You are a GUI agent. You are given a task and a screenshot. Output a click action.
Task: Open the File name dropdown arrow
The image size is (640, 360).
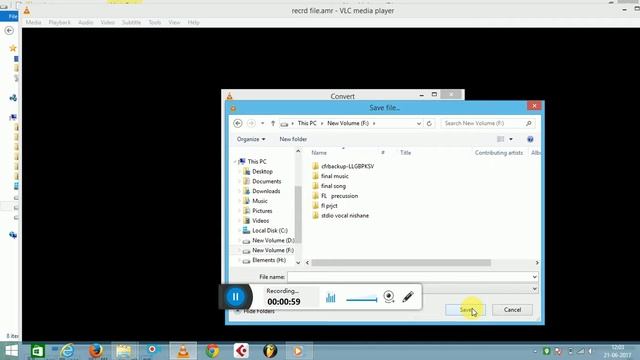(535, 277)
